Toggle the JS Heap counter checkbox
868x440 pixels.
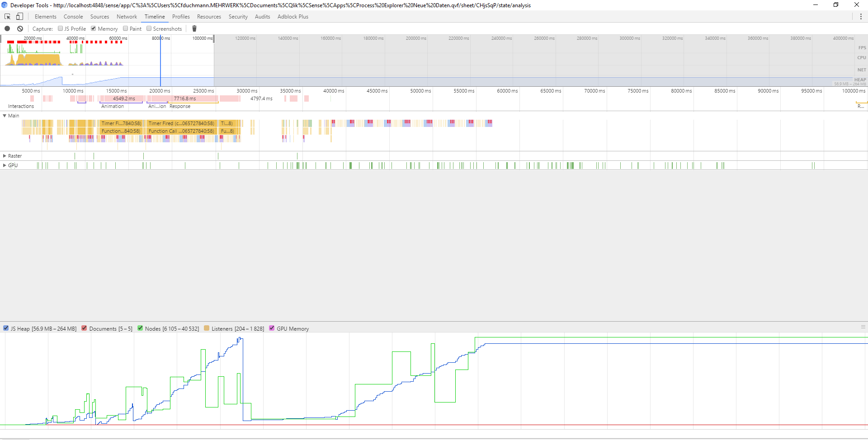pos(6,328)
